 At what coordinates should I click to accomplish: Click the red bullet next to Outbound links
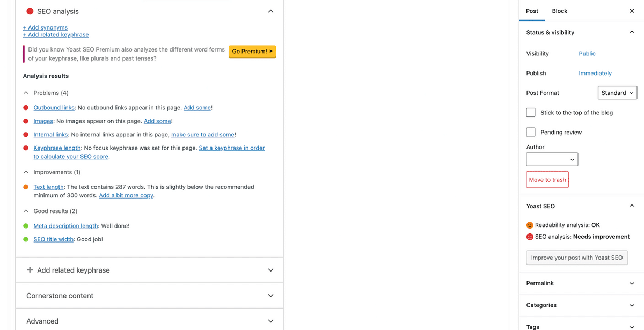click(26, 108)
